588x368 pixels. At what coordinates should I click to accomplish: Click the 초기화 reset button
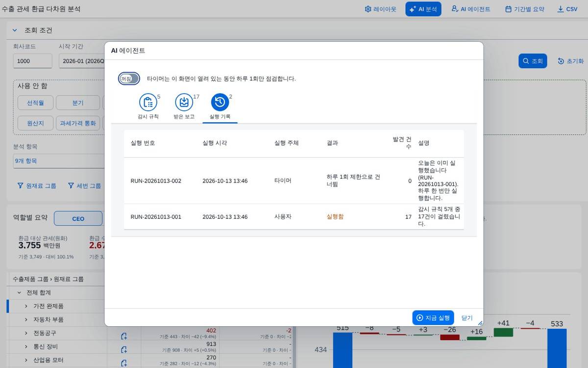pyautogui.click(x=571, y=61)
